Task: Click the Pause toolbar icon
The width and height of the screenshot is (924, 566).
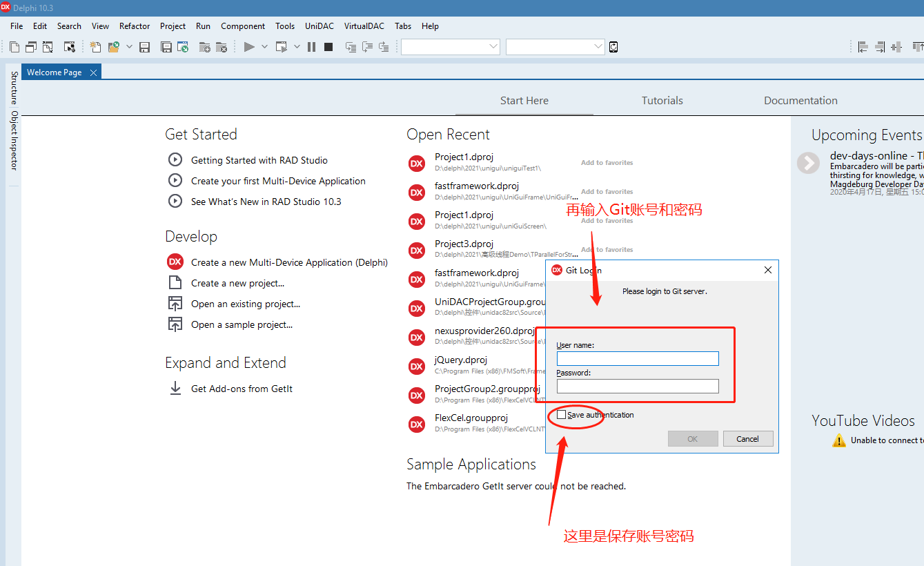Action: point(311,47)
